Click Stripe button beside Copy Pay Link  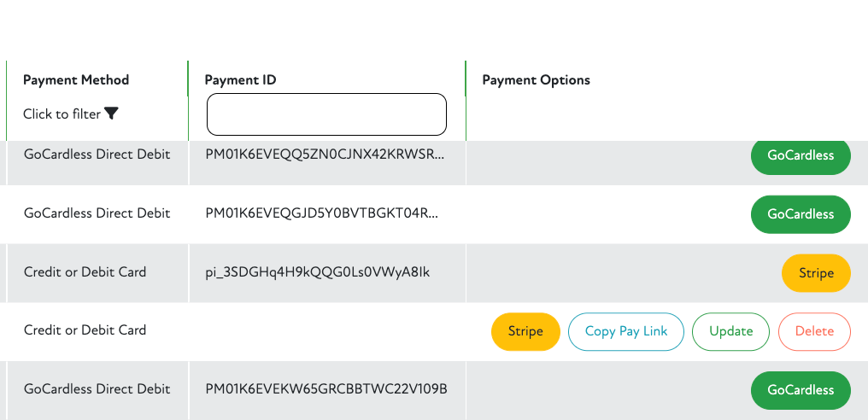click(x=525, y=331)
